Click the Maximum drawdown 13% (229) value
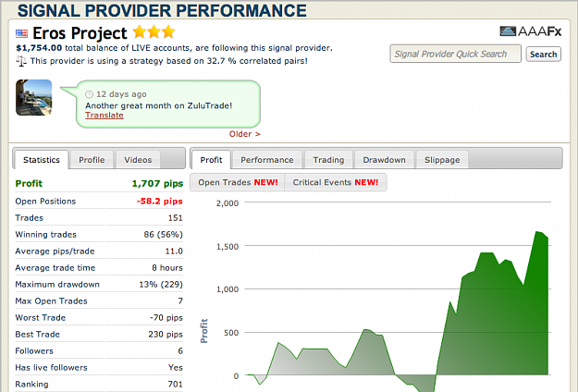578x392 pixels. 161,285
